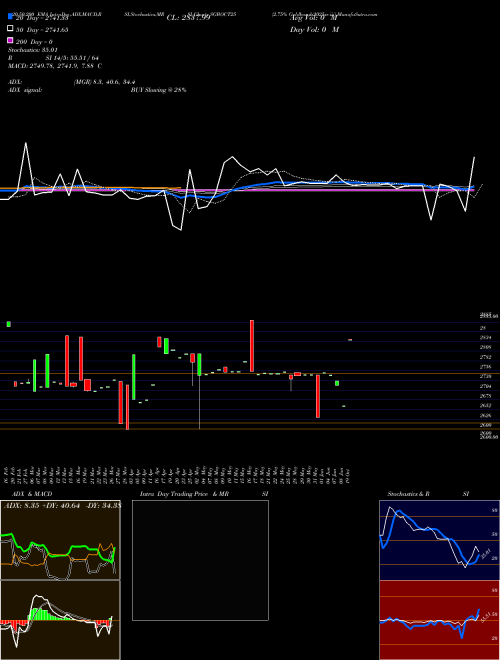Click the 'Avg Vol: 0 M' label
500x660 pixels.
314,18
